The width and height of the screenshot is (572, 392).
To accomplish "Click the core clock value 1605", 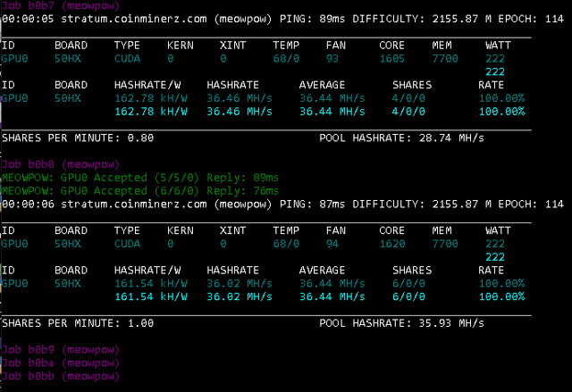I will coord(392,59).
